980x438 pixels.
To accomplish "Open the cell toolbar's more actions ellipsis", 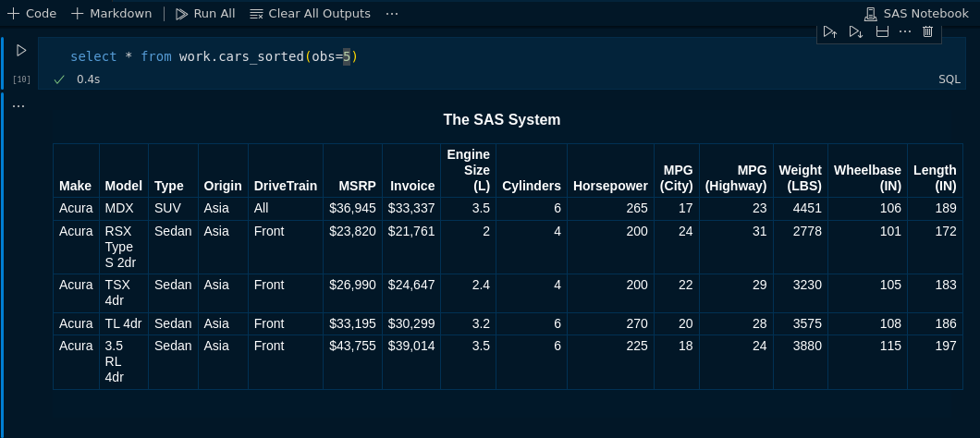I will pos(905,32).
